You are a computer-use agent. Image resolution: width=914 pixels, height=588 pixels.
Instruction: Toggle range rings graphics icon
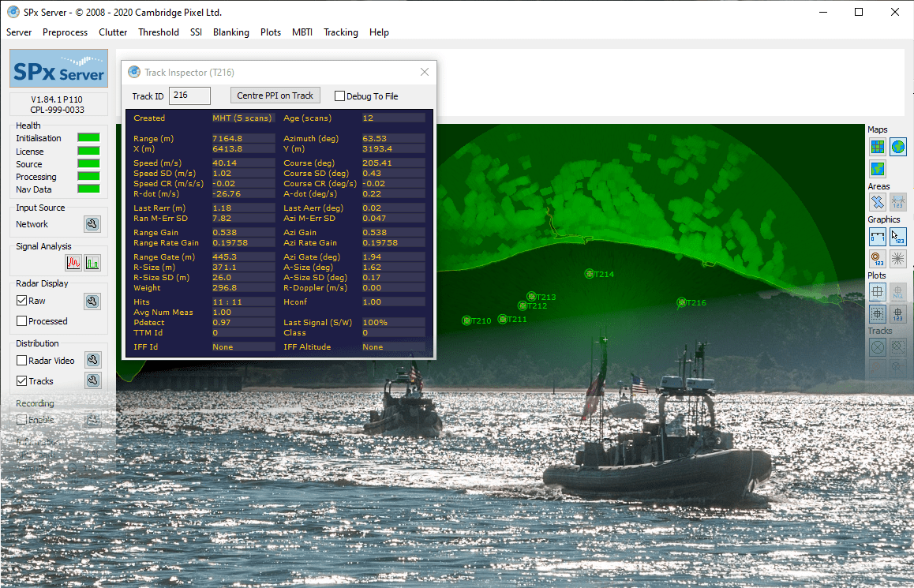877,258
